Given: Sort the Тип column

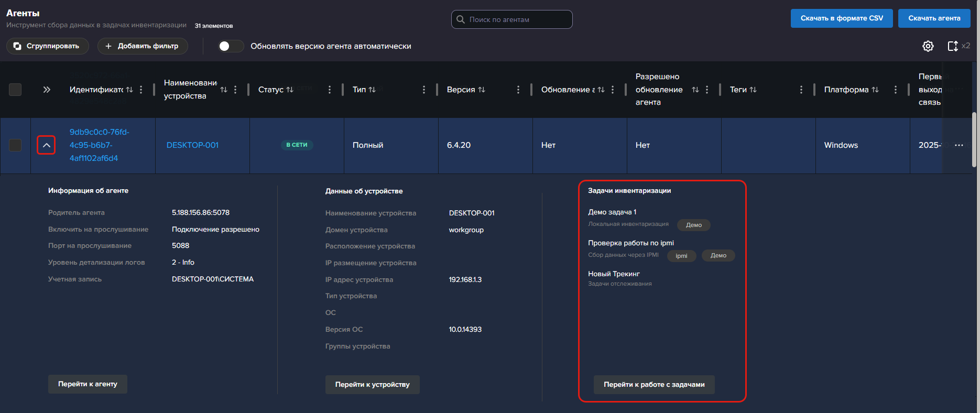Looking at the screenshot, I should tap(372, 90).
